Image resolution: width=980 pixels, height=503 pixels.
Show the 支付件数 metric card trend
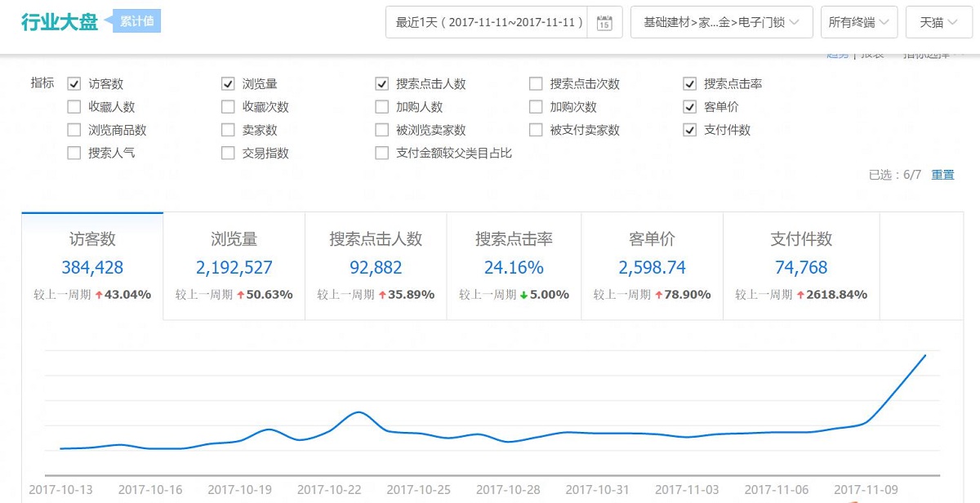click(800, 266)
